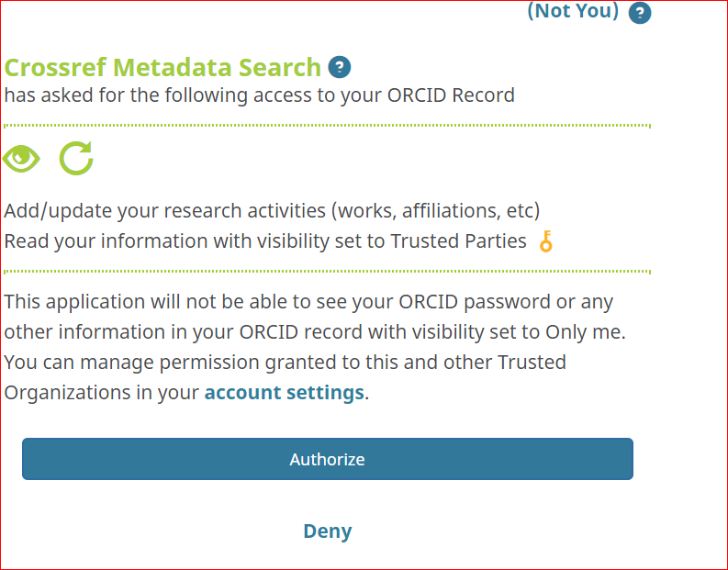Click the Crossref Metadata Search heading

point(162,67)
